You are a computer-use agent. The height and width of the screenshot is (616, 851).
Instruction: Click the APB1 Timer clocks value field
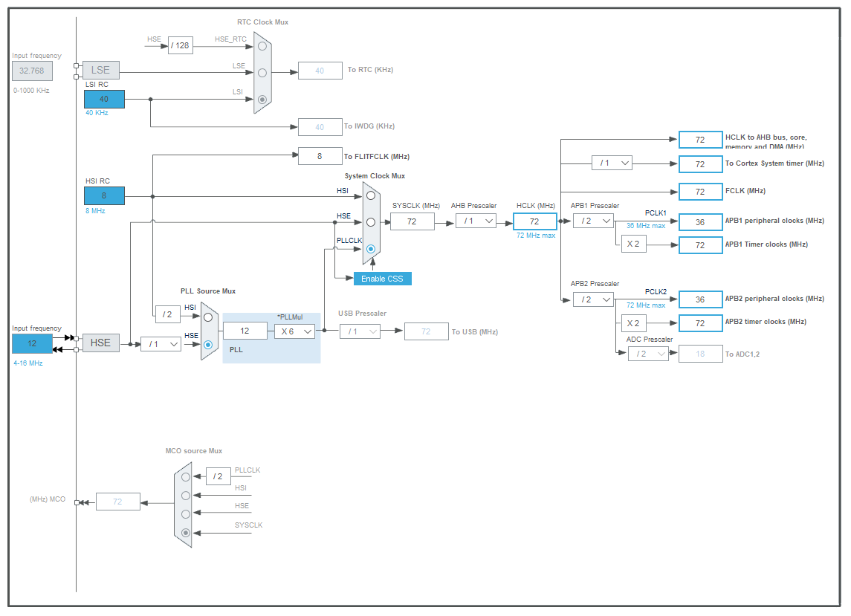point(700,245)
